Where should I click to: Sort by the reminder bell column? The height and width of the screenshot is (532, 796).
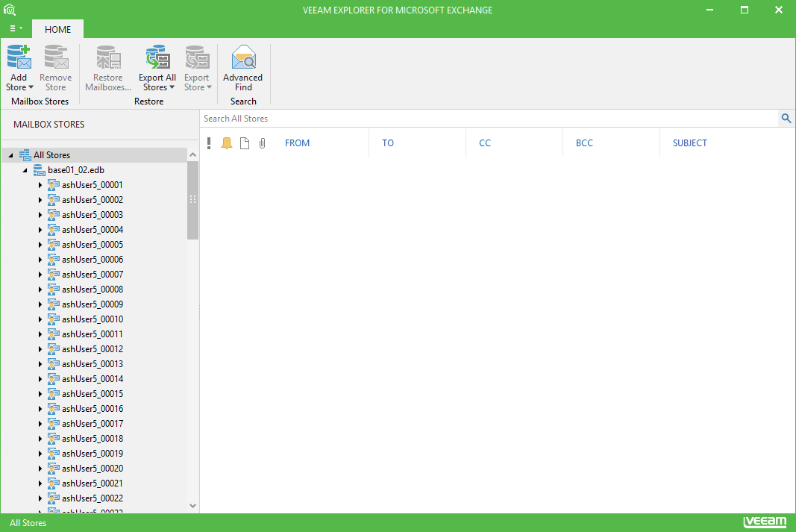(x=226, y=143)
